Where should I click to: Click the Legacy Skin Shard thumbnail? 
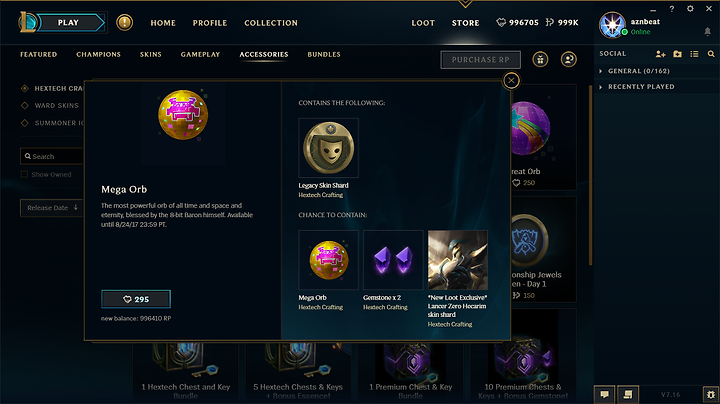tap(328, 148)
